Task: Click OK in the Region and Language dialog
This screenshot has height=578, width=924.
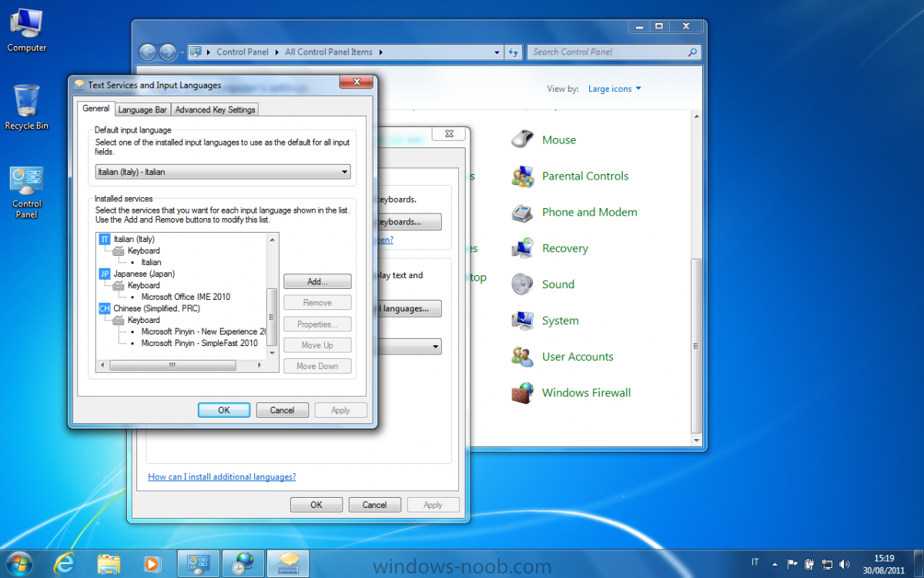Action: [316, 505]
